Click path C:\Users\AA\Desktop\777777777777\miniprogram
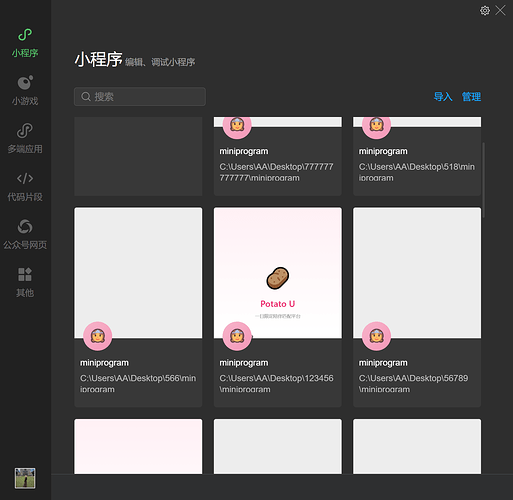Image resolution: width=513 pixels, height=500 pixels. pos(276,172)
